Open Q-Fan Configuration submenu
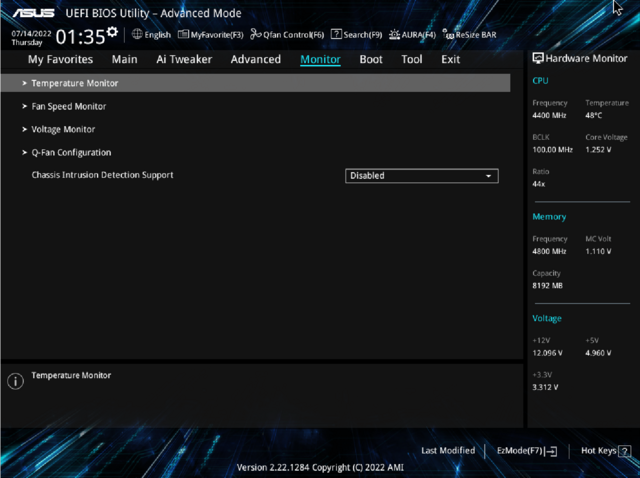This screenshot has height=478, width=640. pyautogui.click(x=71, y=152)
